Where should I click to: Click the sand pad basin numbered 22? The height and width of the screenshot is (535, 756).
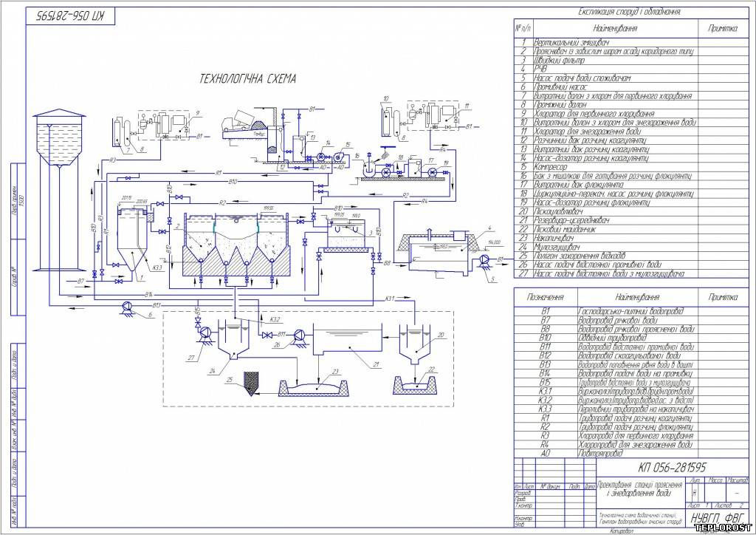(415, 386)
